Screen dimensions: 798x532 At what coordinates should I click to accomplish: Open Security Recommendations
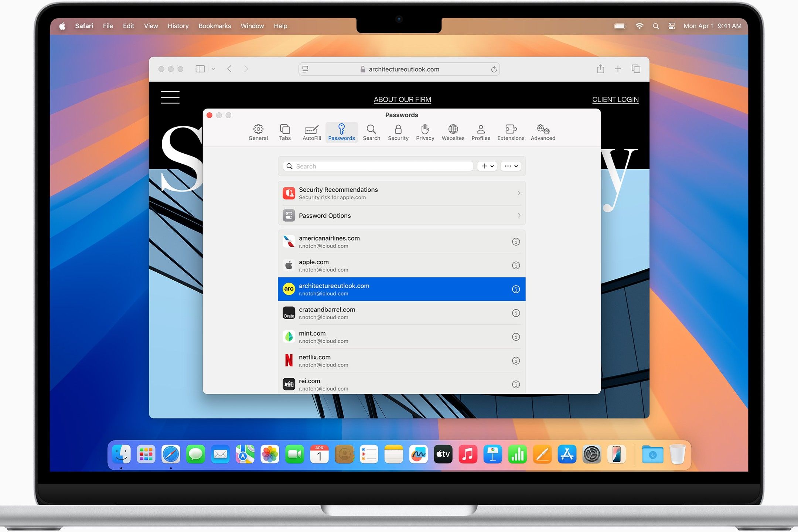click(402, 193)
